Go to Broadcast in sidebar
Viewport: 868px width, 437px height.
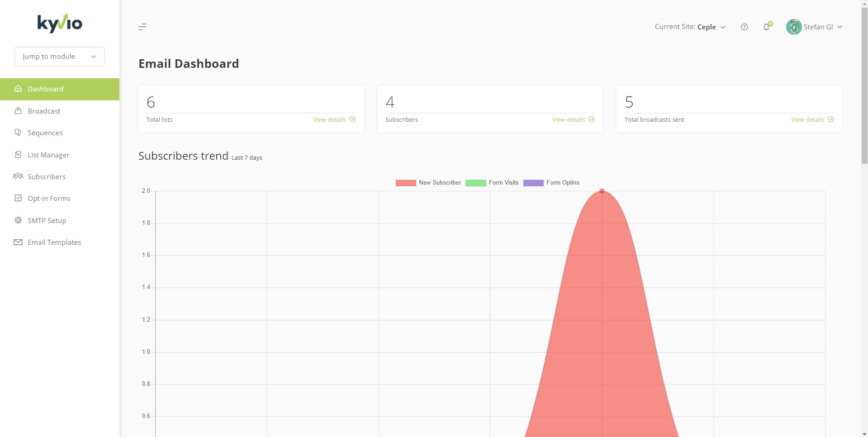(x=44, y=111)
